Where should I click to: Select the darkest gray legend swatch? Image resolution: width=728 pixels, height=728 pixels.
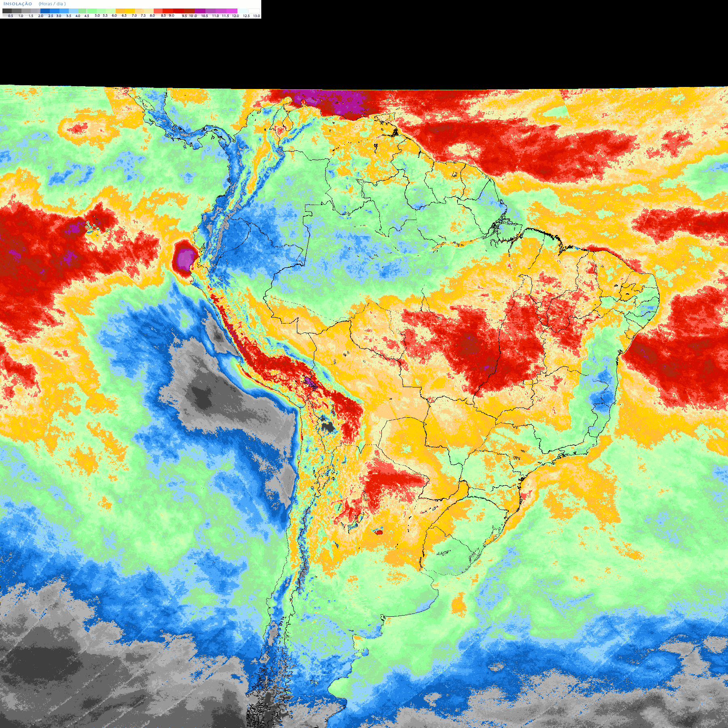tap(7, 11)
